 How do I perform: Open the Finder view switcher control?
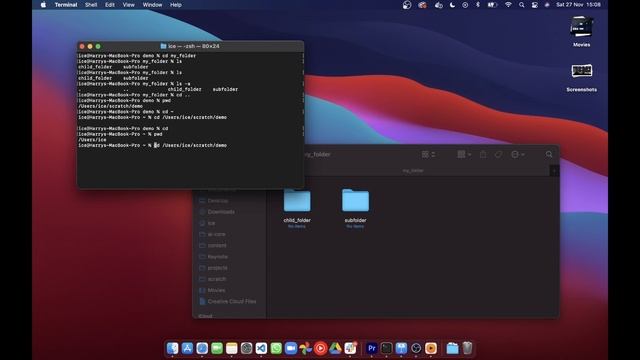click(x=428, y=154)
